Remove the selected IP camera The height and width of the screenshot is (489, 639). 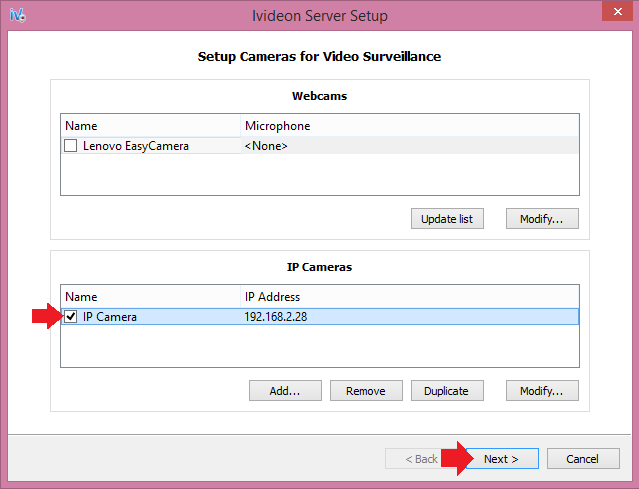tap(366, 391)
